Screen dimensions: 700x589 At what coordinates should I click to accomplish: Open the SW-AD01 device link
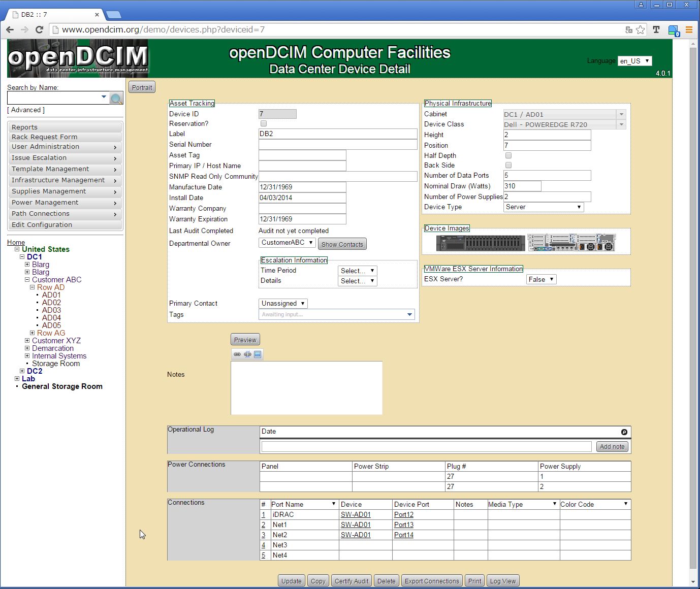355,514
